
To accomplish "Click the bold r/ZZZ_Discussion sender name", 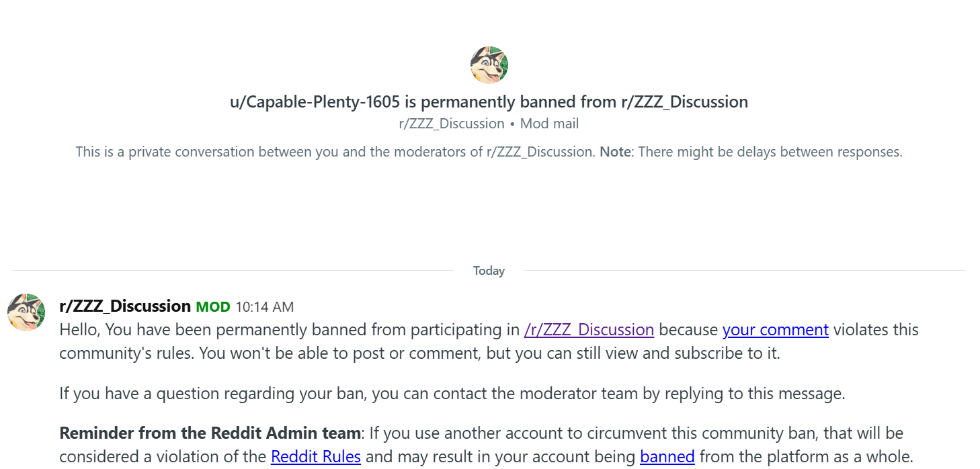I will pyautogui.click(x=125, y=306).
